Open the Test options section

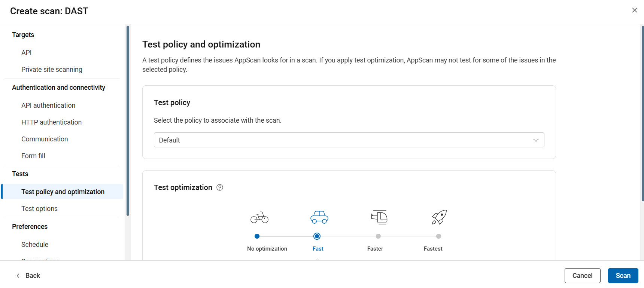tap(39, 209)
